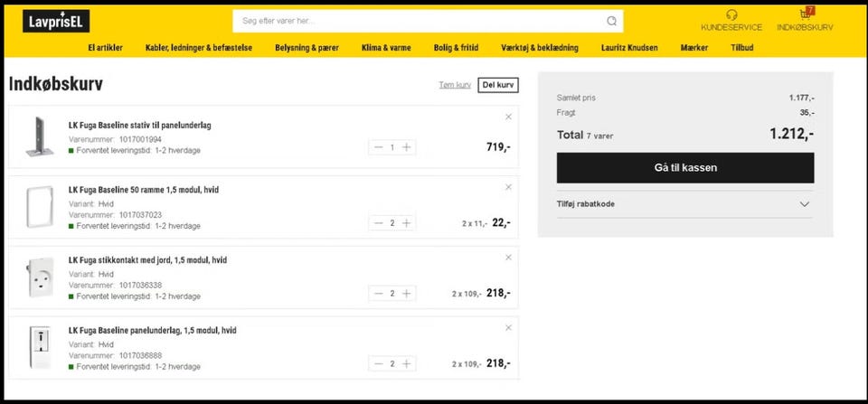Click the search magnifier icon
The width and height of the screenshot is (868, 404).
[612, 21]
